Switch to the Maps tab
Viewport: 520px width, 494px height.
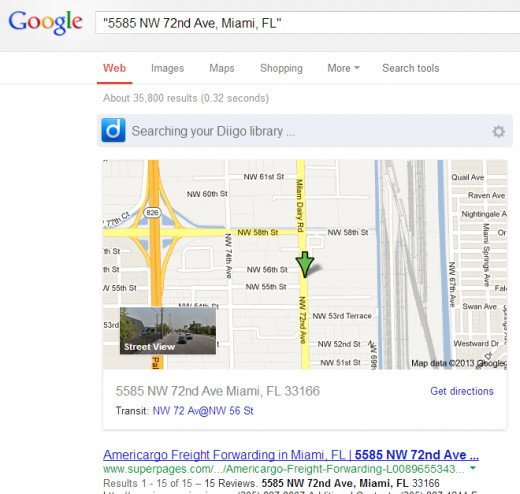click(x=222, y=68)
